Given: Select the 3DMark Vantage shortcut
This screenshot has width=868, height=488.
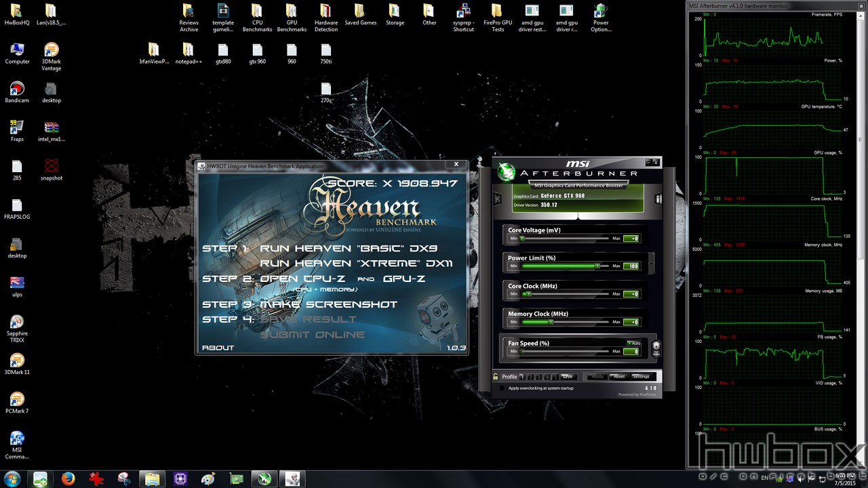Looking at the screenshot, I should [51, 57].
